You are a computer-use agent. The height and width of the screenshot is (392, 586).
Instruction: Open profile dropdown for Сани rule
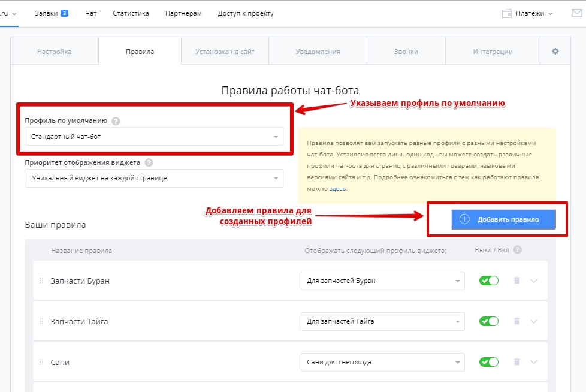pyautogui.click(x=383, y=362)
